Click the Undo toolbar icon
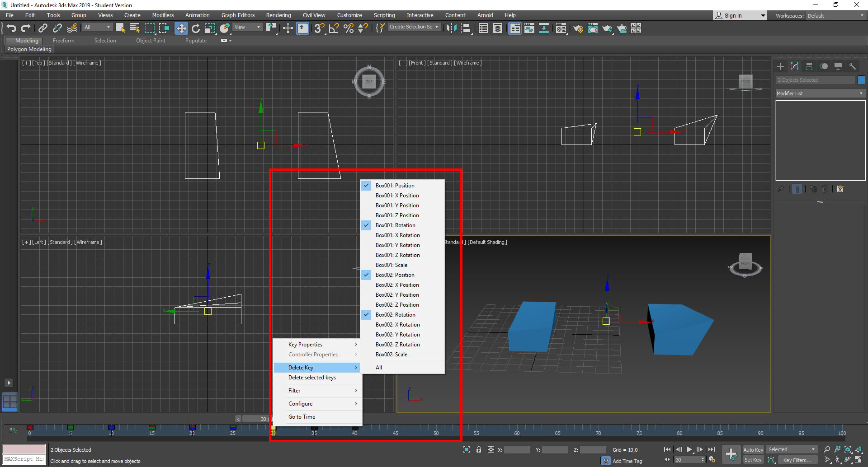The width and height of the screenshot is (868, 467). pos(11,28)
